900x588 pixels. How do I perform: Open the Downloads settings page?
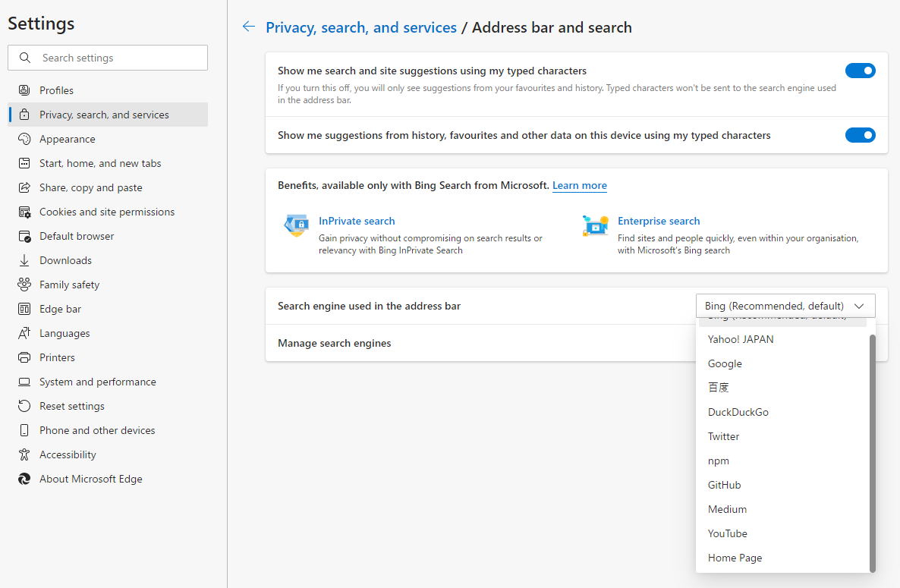(108, 260)
